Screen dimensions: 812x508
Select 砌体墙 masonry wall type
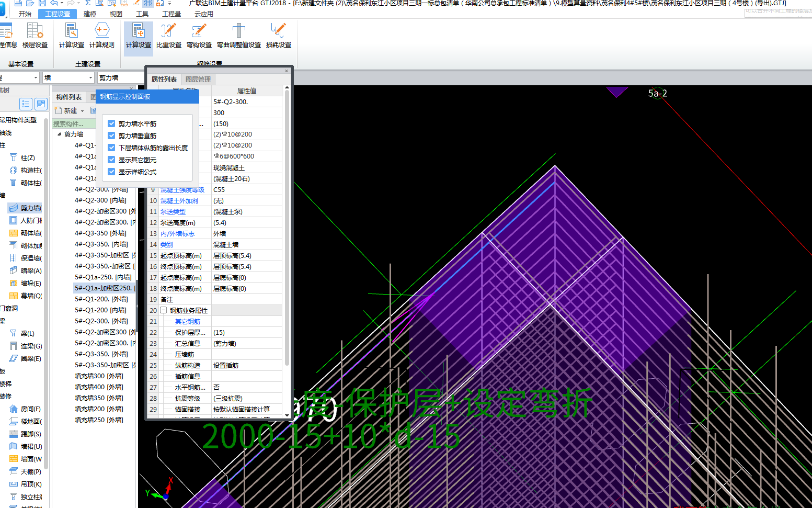(26, 233)
